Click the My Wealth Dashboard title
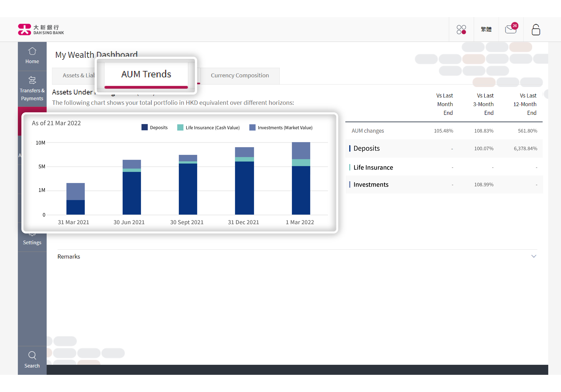The image size is (561, 392). [96, 55]
